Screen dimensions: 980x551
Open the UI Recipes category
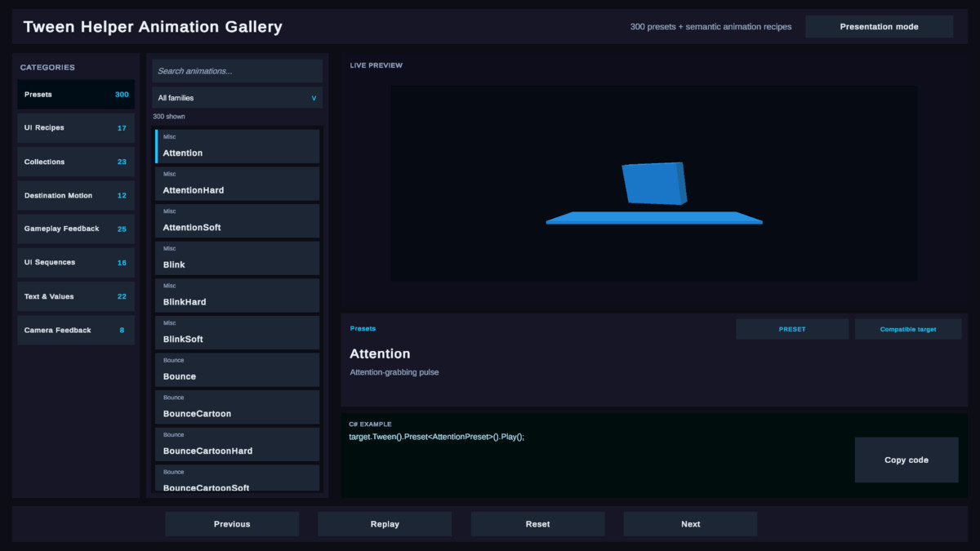(x=76, y=128)
